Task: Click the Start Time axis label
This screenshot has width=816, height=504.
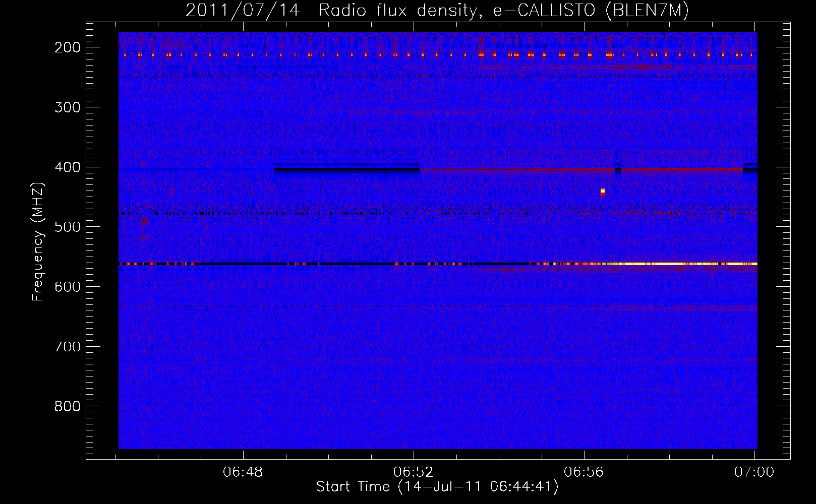Action: tap(437, 486)
